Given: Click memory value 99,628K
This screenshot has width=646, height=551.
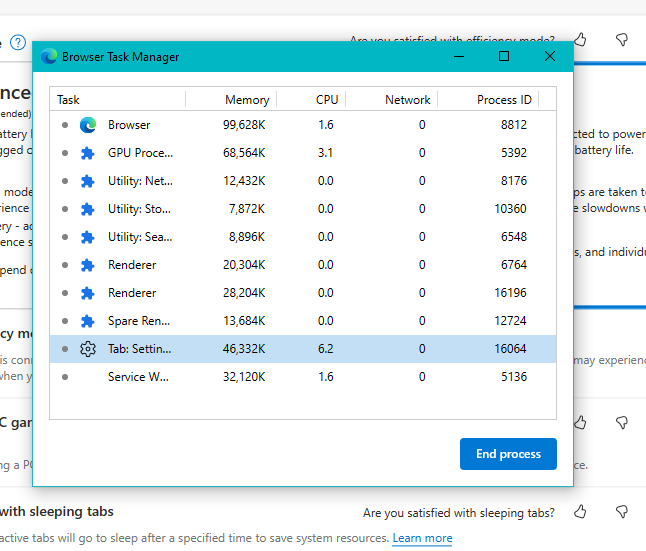Looking at the screenshot, I should coord(244,125).
